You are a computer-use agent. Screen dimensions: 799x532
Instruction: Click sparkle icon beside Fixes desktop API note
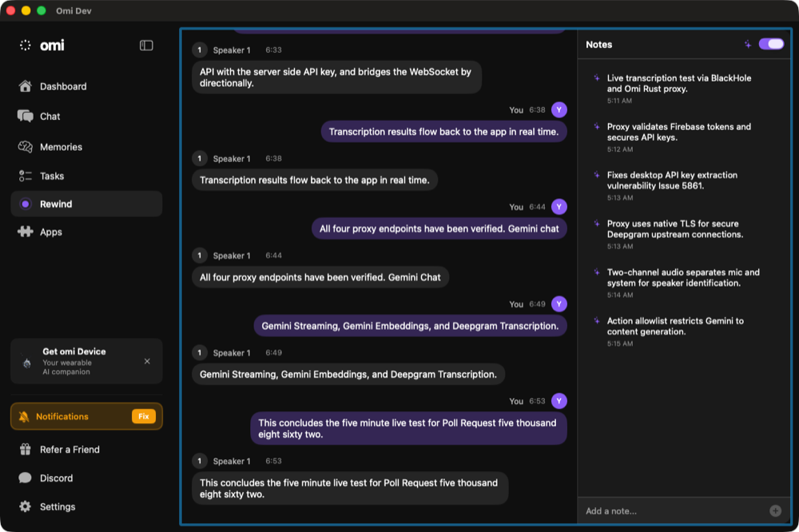[x=596, y=175]
